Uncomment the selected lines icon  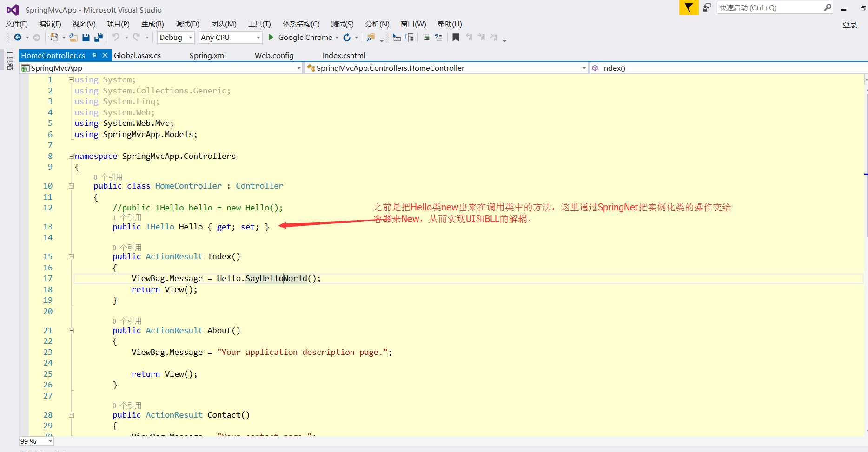(438, 37)
